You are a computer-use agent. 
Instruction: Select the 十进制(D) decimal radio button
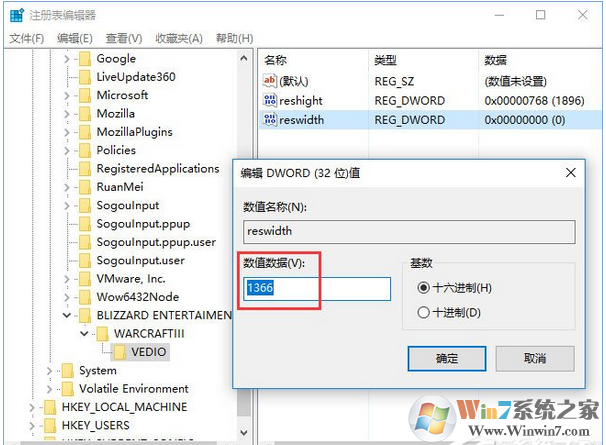tap(424, 312)
